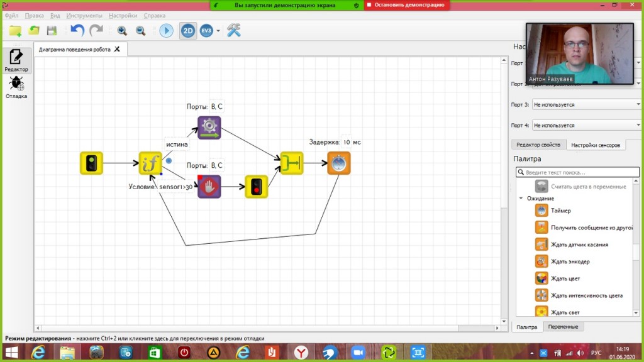
Task: Run the robot program with play button
Action: click(x=166, y=30)
